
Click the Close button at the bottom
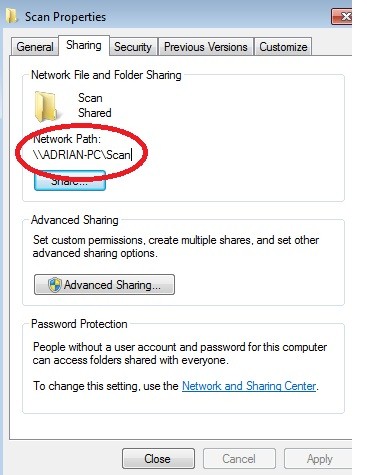click(158, 459)
